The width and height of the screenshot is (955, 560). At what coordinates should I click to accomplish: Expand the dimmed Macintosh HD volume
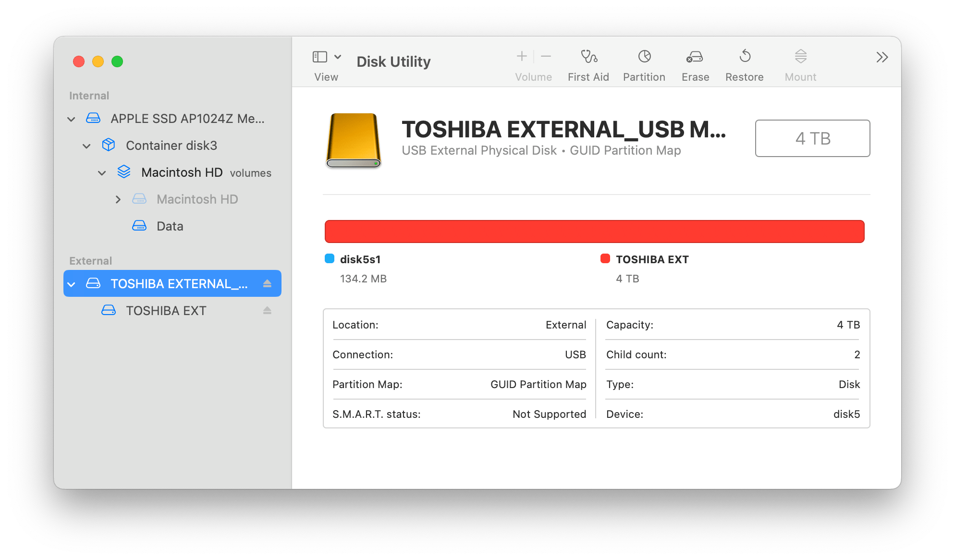coord(118,199)
